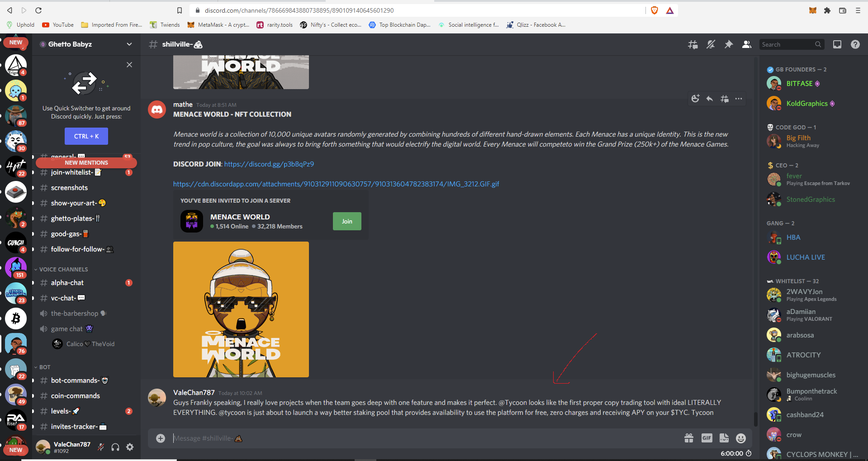Open the browser Extensions puzzle icon
The image size is (868, 461).
click(x=827, y=10)
